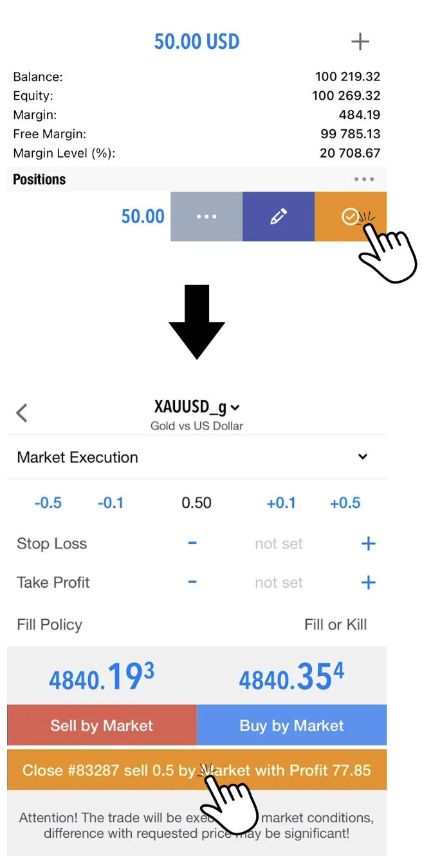Go back using the left arrow

tap(22, 413)
